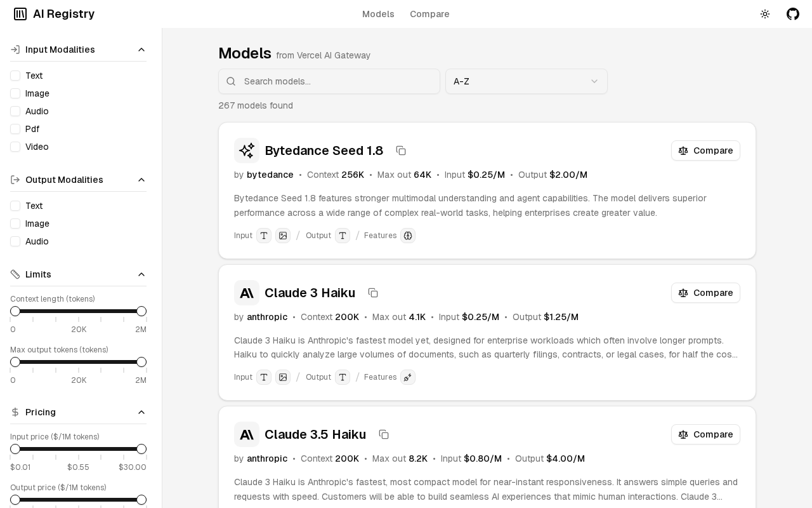Copy the Claude 3.5 Haiku model ID
This screenshot has height=508, width=812.
point(384,434)
